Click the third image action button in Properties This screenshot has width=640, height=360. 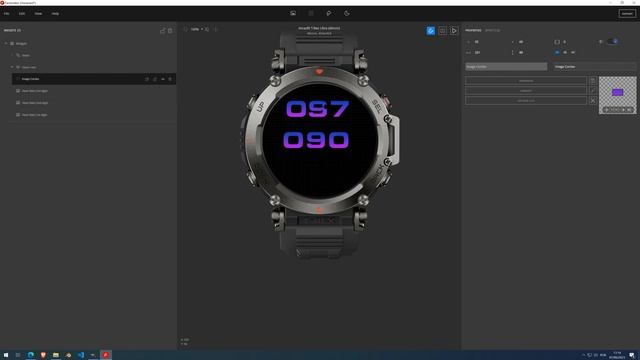(x=526, y=100)
